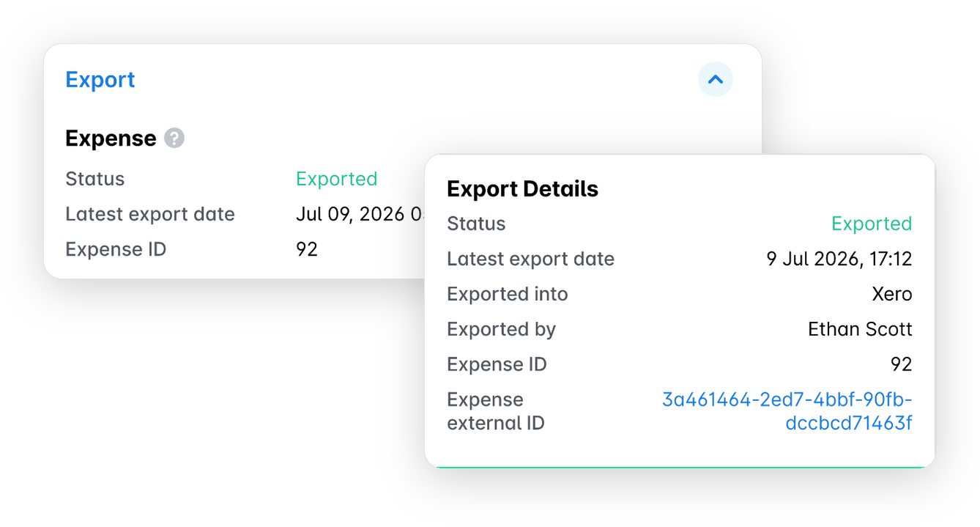This screenshot has width=980, height=527.
Task: Select the Exported into label
Action: click(508, 294)
